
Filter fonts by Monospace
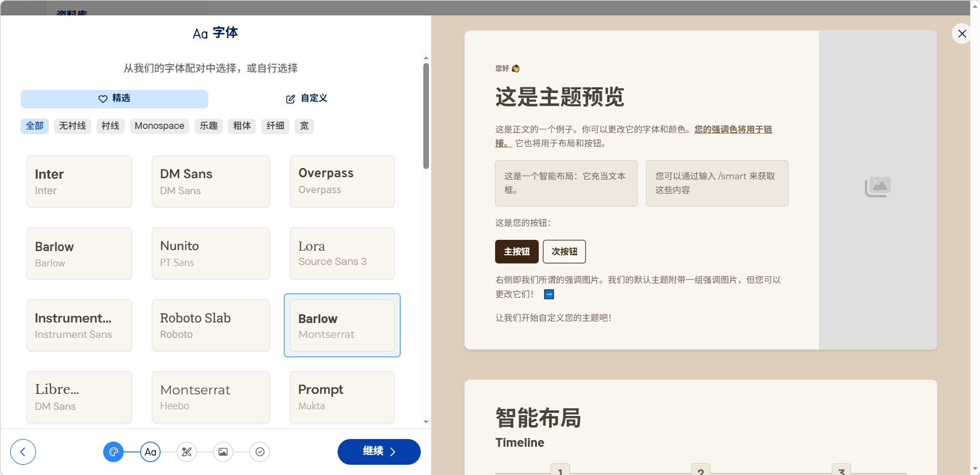point(159,126)
